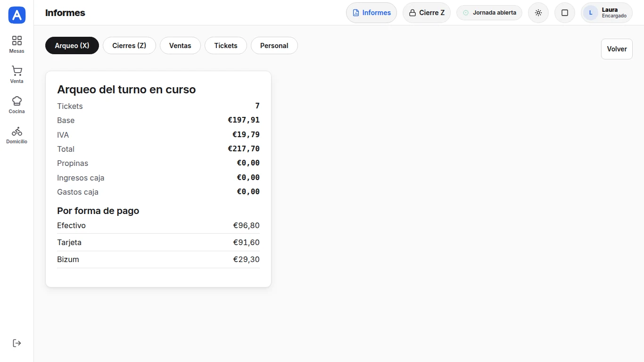644x362 pixels.
Task: Click the Volver button
Action: point(617,49)
